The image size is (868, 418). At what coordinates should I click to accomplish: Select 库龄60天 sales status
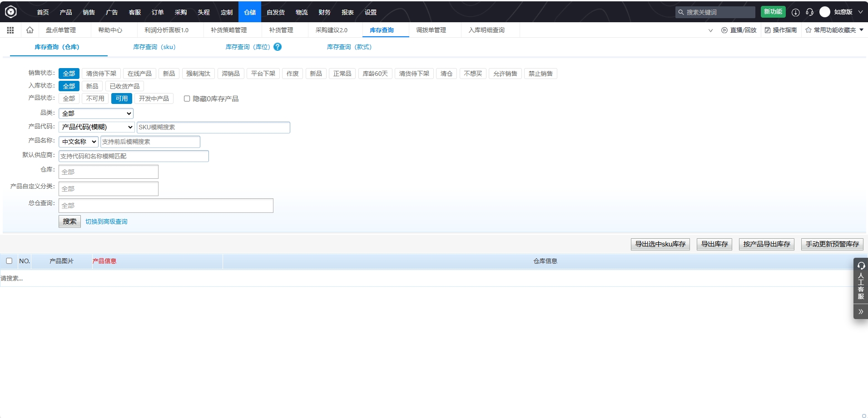tap(375, 74)
